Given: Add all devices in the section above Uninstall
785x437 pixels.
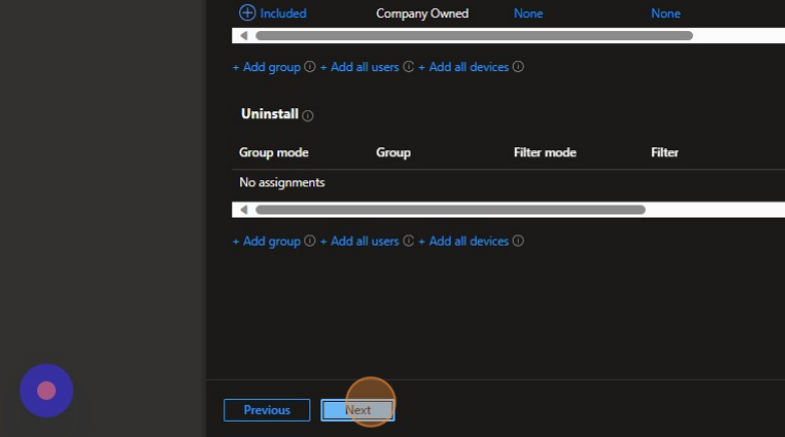Looking at the screenshot, I should [x=464, y=67].
